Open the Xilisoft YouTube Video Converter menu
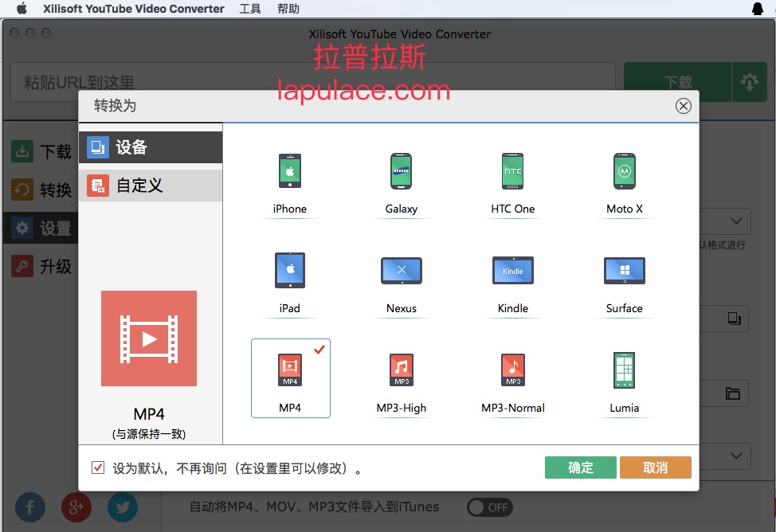Image resolution: width=776 pixels, height=532 pixels. 134,9
